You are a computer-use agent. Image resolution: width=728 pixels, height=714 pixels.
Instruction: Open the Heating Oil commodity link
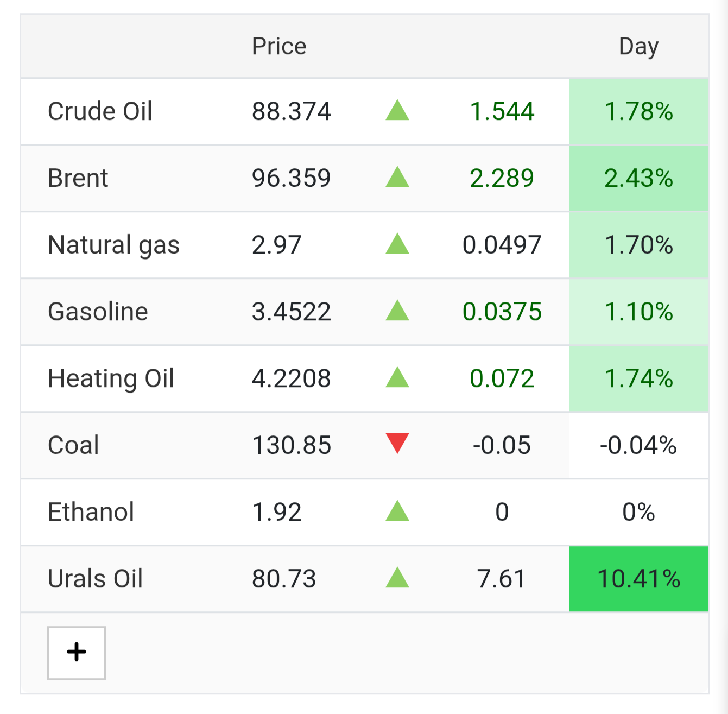111,378
